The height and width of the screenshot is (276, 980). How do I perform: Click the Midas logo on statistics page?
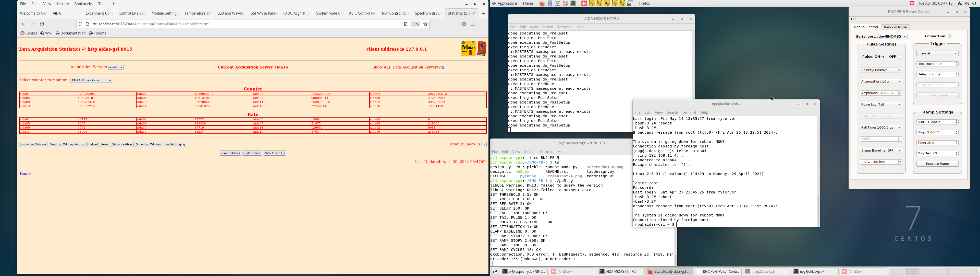tap(468, 49)
